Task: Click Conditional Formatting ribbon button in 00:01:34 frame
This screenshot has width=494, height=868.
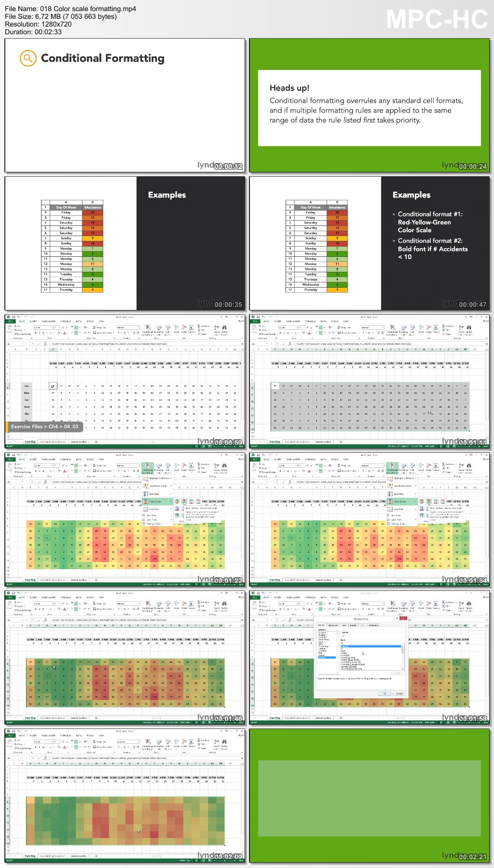Action: (392, 468)
